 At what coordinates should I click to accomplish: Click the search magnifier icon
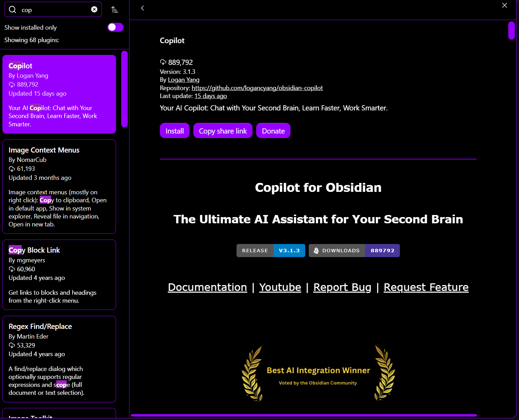point(12,10)
